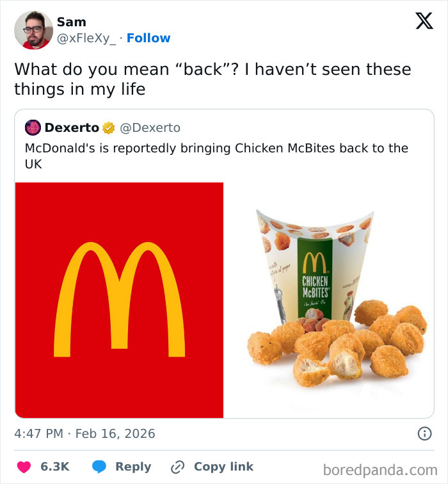Open the info circle icon

click(x=424, y=433)
